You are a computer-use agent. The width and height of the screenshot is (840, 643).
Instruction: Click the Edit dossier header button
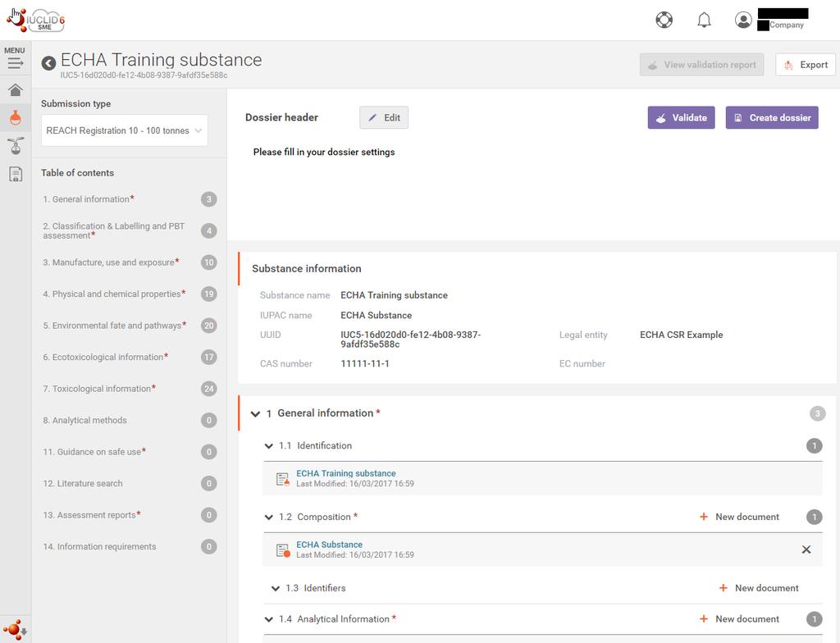[384, 117]
